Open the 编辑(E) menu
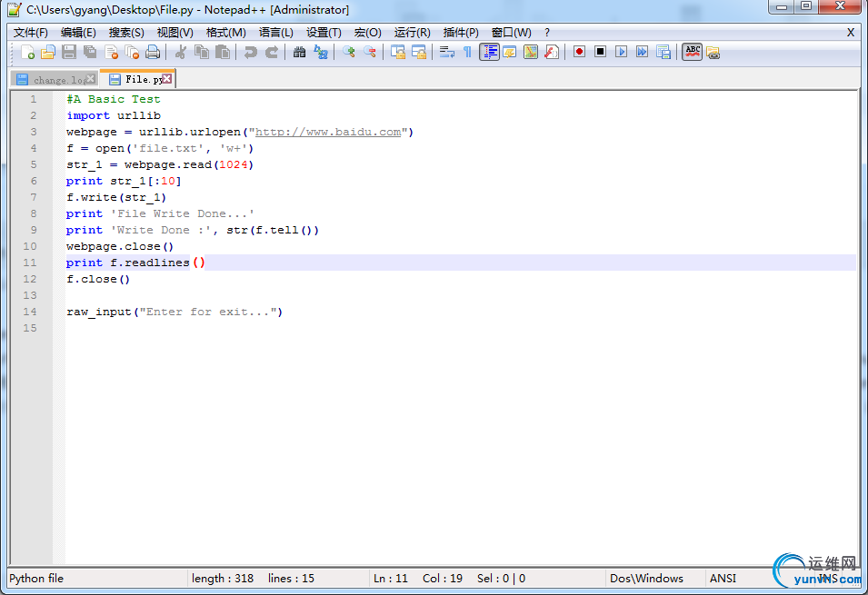Image resolution: width=868 pixels, height=595 pixels. (x=78, y=33)
